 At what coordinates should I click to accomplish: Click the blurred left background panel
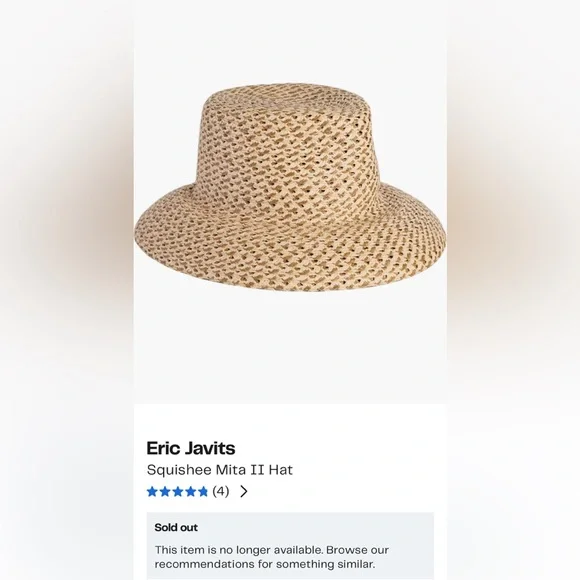[x=67, y=290]
